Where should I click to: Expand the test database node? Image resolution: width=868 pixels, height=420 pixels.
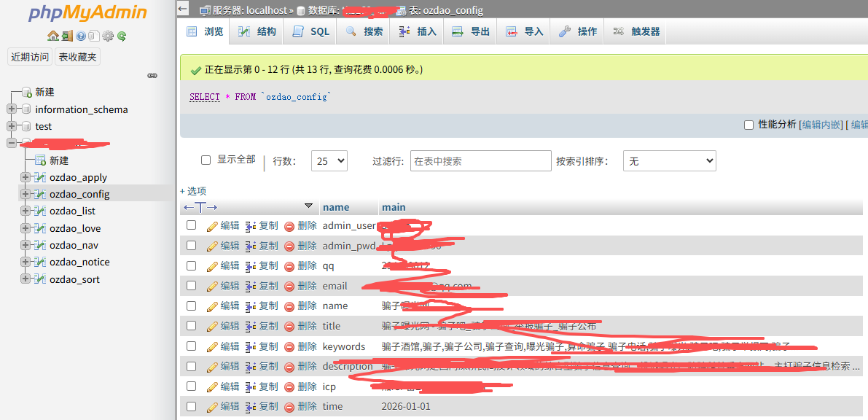(12, 126)
